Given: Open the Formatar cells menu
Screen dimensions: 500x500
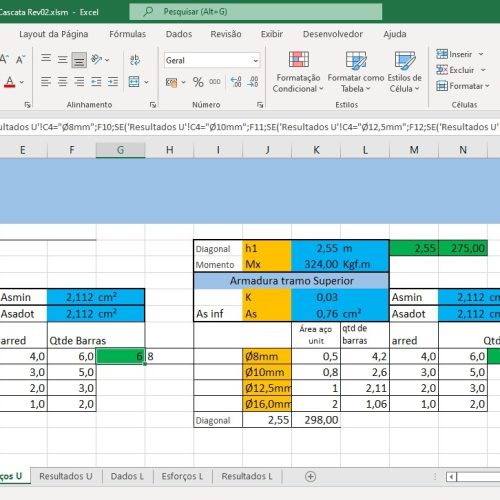Looking at the screenshot, I should 463,86.
